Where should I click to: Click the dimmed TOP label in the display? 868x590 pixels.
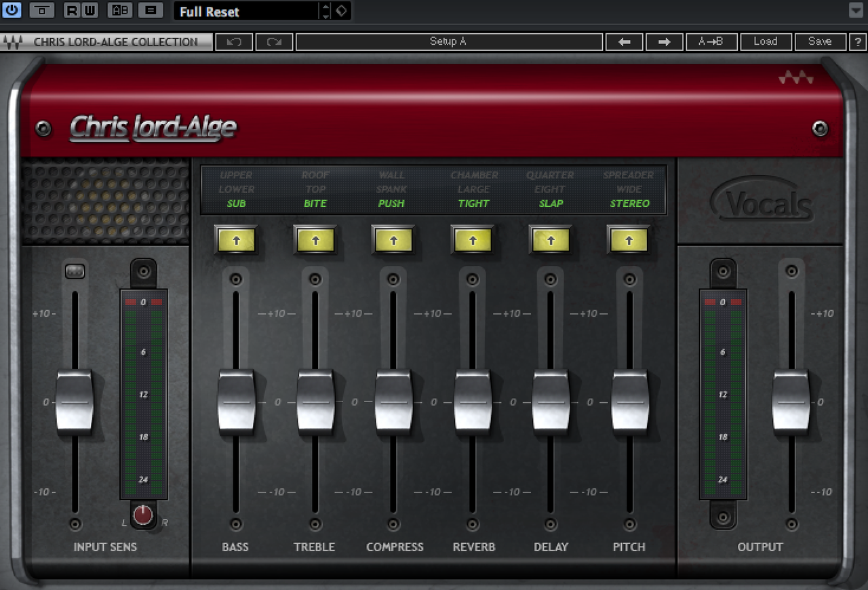(x=315, y=189)
